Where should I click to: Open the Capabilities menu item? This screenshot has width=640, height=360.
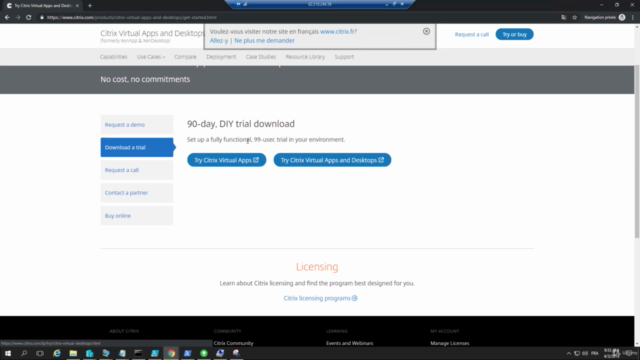pos(113,57)
